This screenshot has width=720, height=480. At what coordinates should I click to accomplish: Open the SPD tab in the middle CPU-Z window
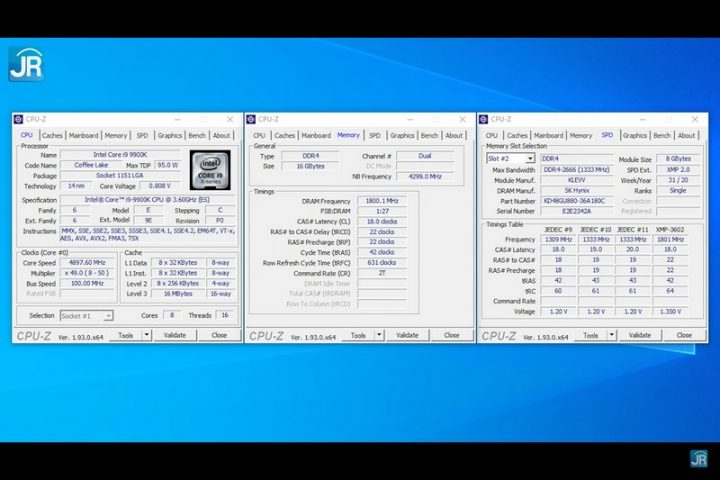click(375, 136)
